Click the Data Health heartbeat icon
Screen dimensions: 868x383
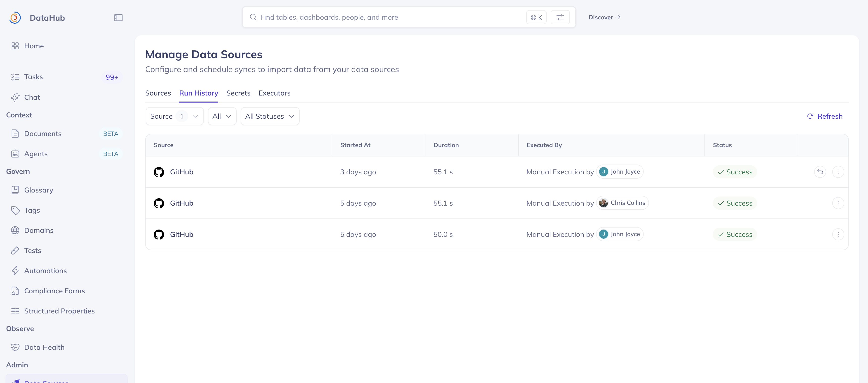tap(15, 347)
